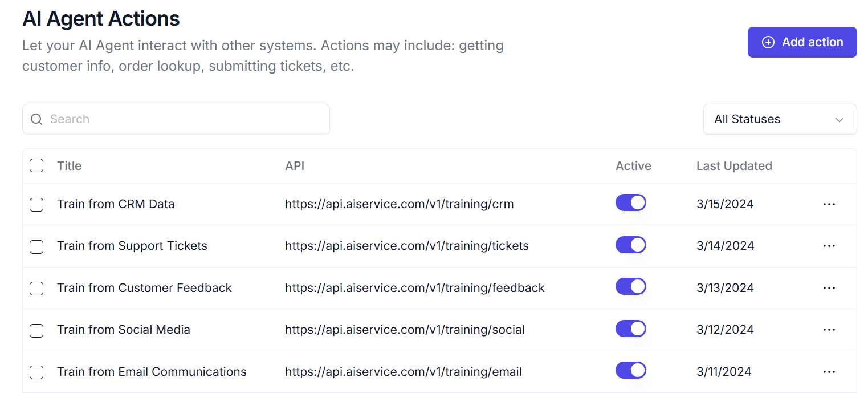Screen dimensions: 868x393
Task: Disable the Social Media training toggle
Action: (630, 328)
